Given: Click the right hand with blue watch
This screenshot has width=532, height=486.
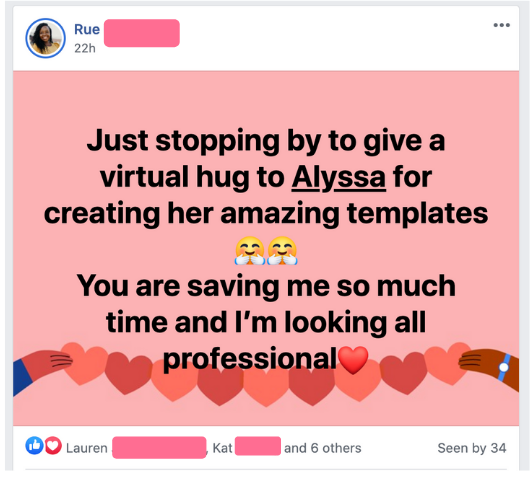Looking at the screenshot, I should pyautogui.click(x=489, y=368).
